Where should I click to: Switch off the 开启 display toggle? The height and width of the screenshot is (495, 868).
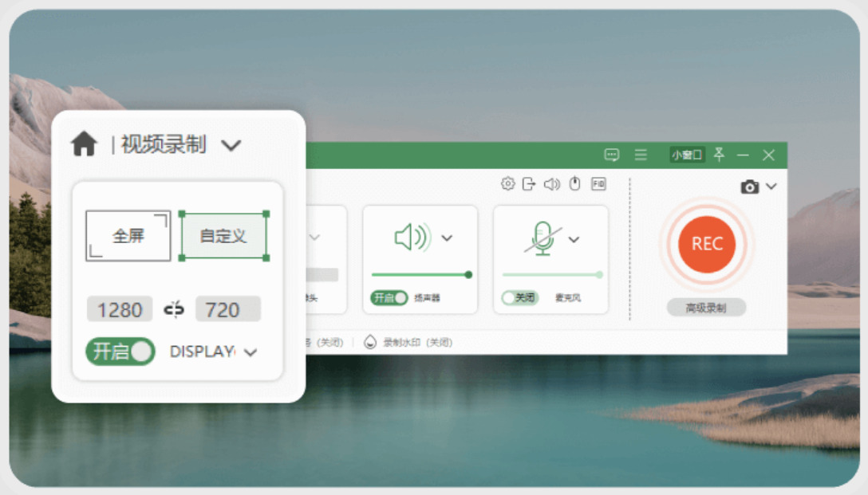coord(120,352)
